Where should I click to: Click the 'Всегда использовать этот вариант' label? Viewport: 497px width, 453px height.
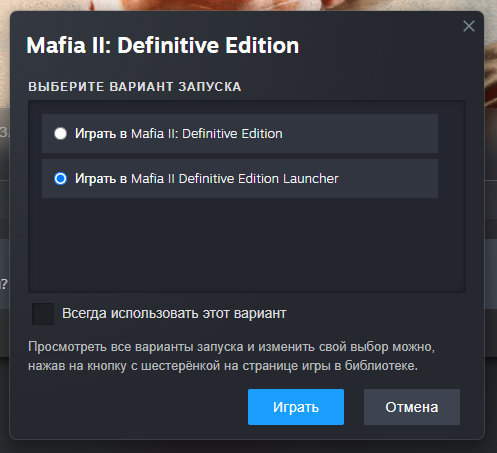tap(174, 313)
